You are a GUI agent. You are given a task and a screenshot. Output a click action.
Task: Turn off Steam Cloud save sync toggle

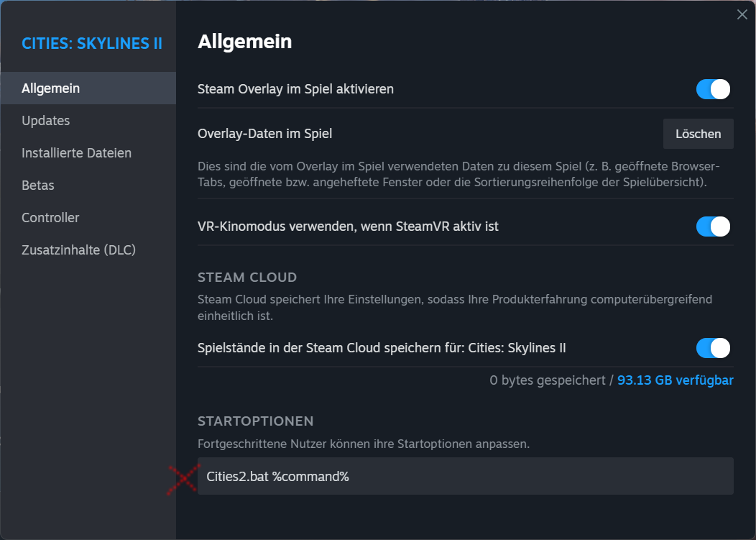[713, 348]
